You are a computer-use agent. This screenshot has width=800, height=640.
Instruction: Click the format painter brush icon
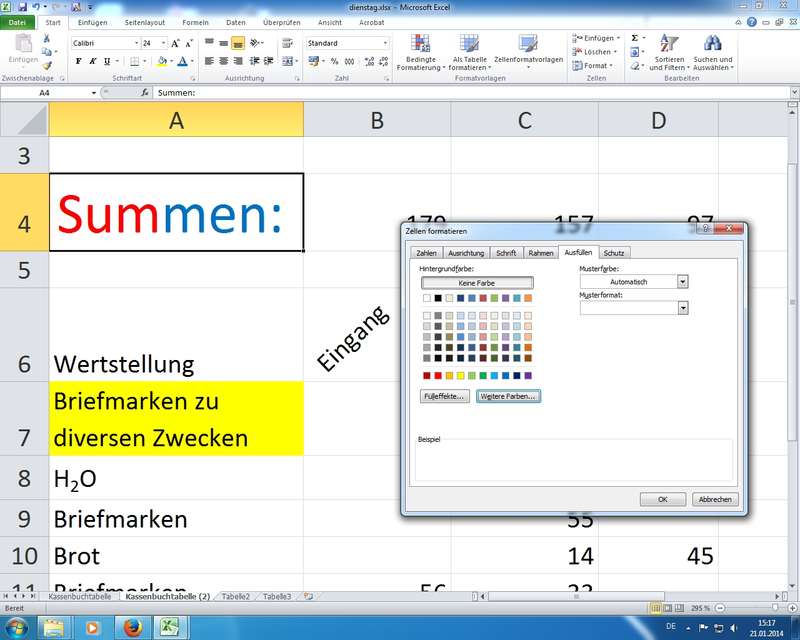[x=47, y=65]
